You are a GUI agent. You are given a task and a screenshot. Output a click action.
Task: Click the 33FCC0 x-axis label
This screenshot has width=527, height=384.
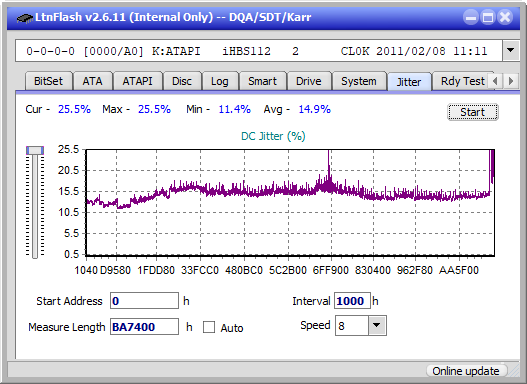(200, 270)
